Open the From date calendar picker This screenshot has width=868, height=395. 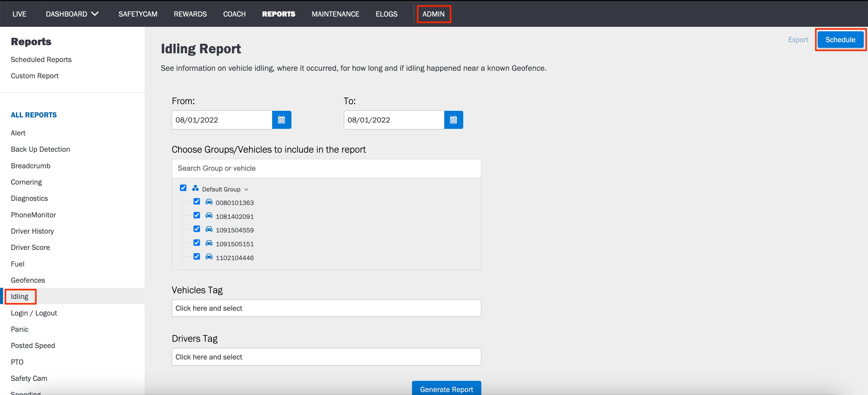click(281, 120)
